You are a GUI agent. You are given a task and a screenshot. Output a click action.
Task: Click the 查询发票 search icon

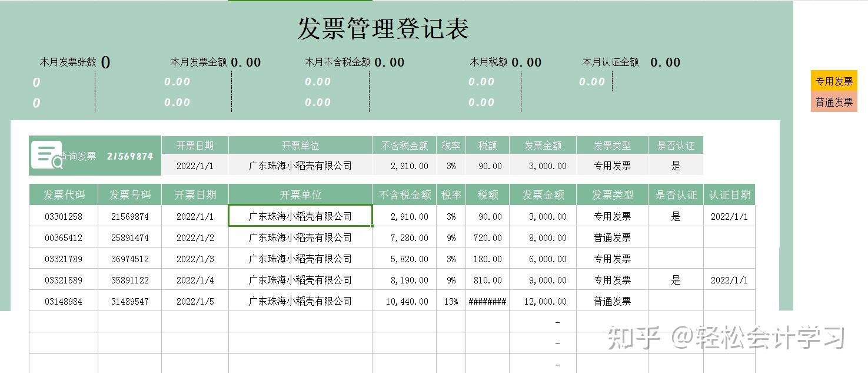pyautogui.click(x=47, y=154)
